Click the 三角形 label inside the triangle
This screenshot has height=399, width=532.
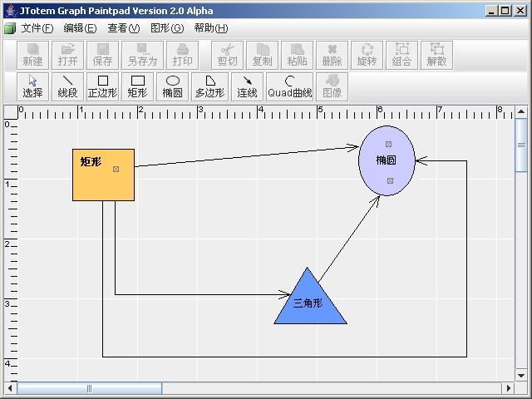click(308, 303)
